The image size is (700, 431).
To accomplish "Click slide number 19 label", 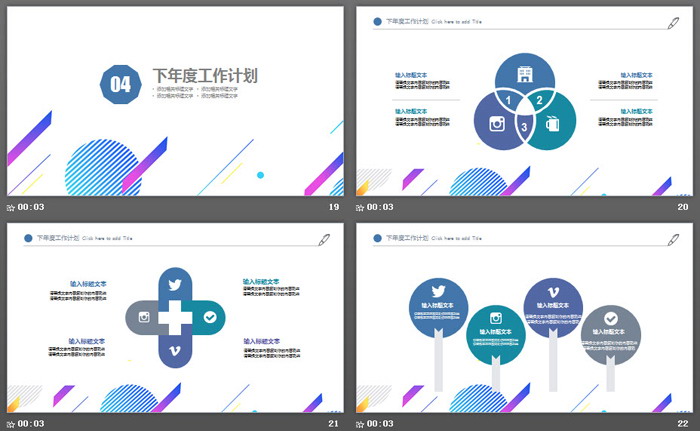I will [334, 207].
